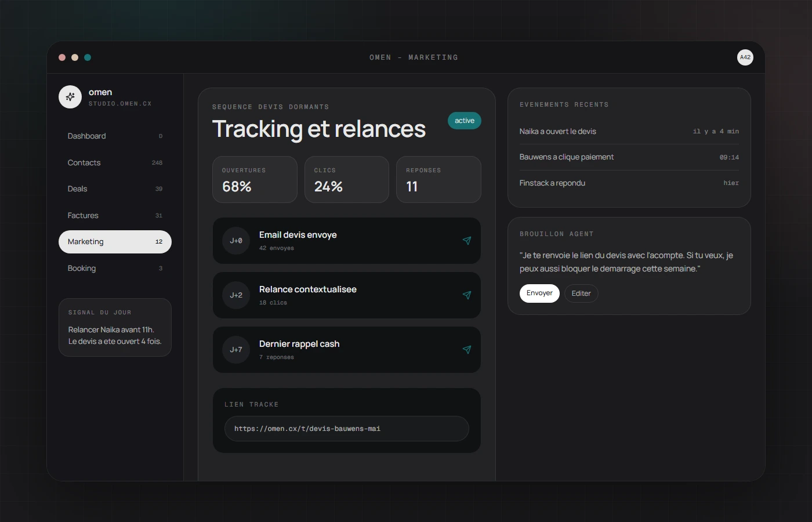
Task: Open Deals in the sidebar
Action: point(115,189)
